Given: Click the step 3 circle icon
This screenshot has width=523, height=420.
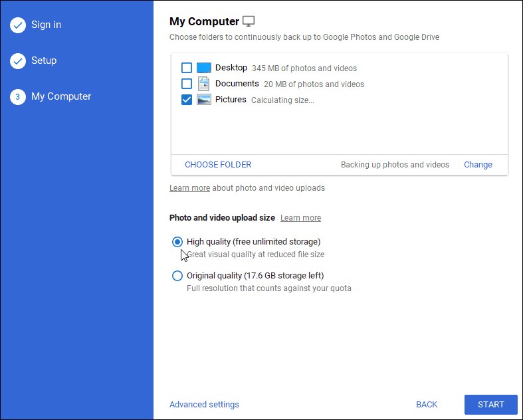Looking at the screenshot, I should tap(18, 97).
